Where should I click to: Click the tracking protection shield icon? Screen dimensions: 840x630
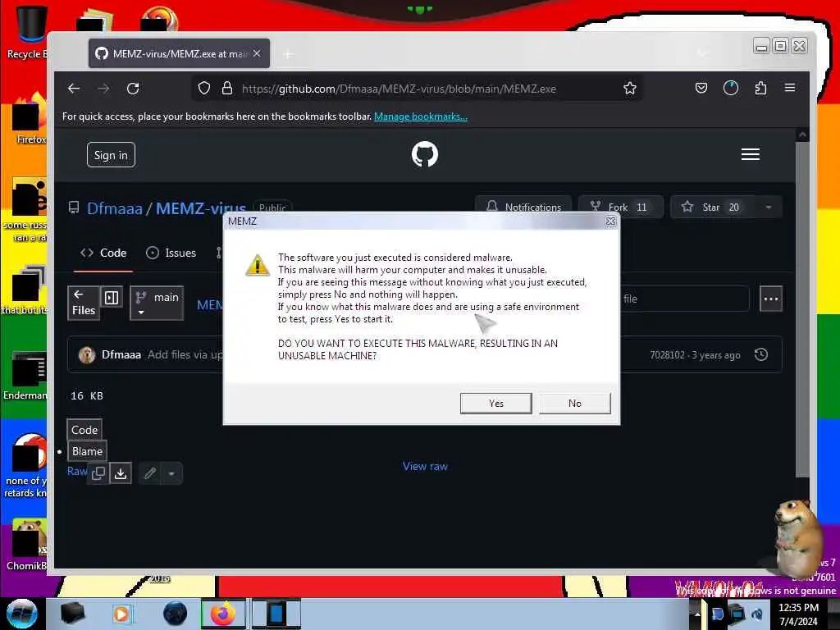pos(204,89)
